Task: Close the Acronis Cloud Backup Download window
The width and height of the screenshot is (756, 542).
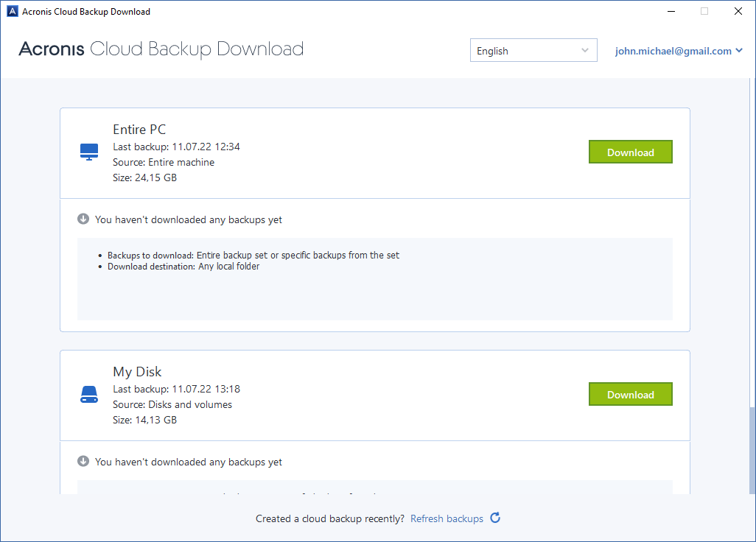Action: click(738, 11)
